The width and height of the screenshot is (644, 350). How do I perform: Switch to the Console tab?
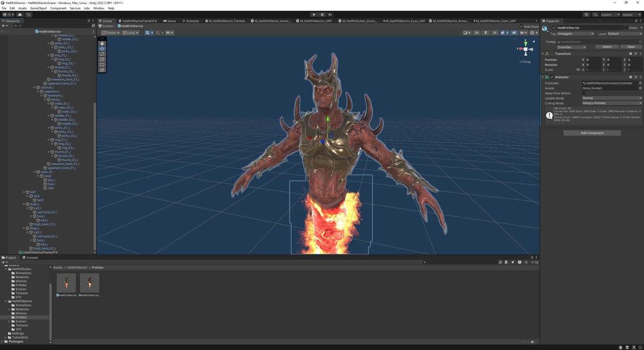(x=32, y=257)
